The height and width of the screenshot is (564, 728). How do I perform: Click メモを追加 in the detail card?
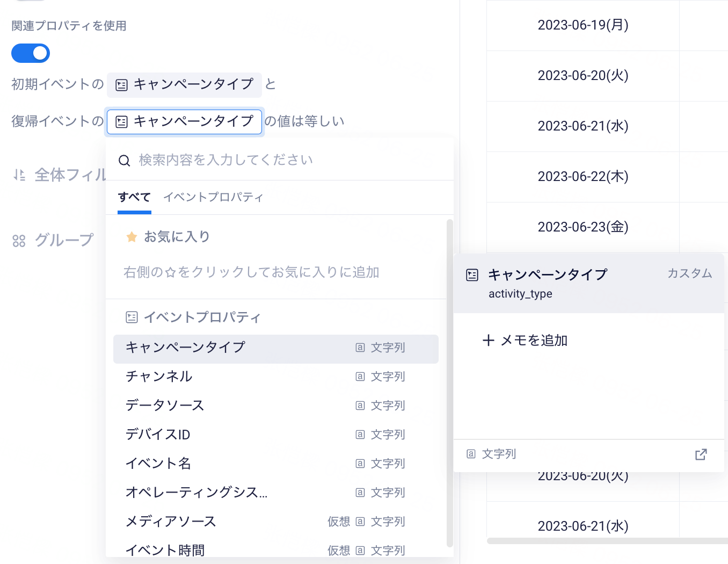coord(525,341)
